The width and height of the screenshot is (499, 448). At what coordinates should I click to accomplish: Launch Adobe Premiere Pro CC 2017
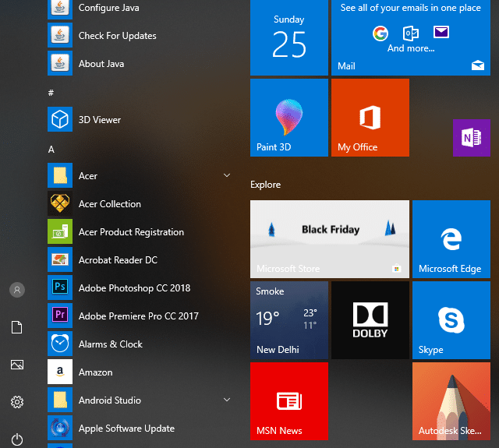[x=138, y=316]
